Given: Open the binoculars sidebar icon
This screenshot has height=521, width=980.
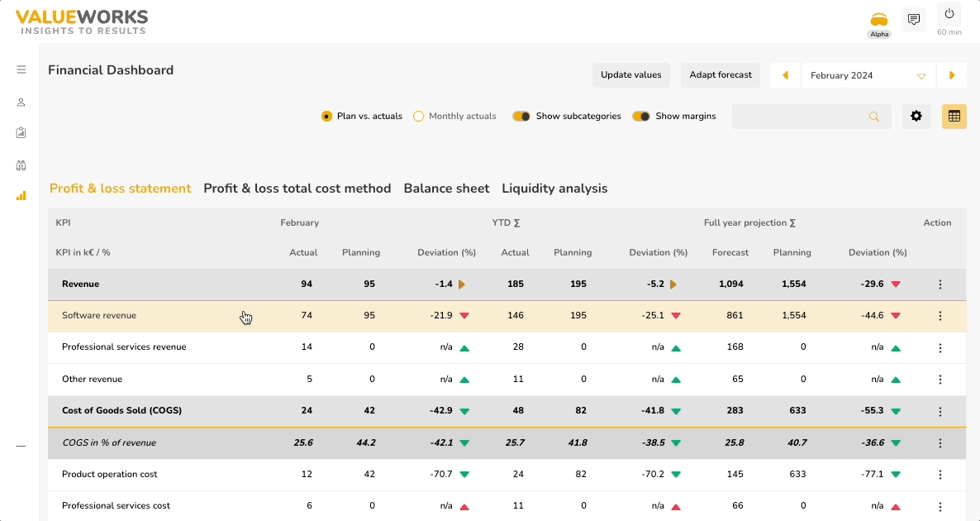Looking at the screenshot, I should pyautogui.click(x=21, y=165).
